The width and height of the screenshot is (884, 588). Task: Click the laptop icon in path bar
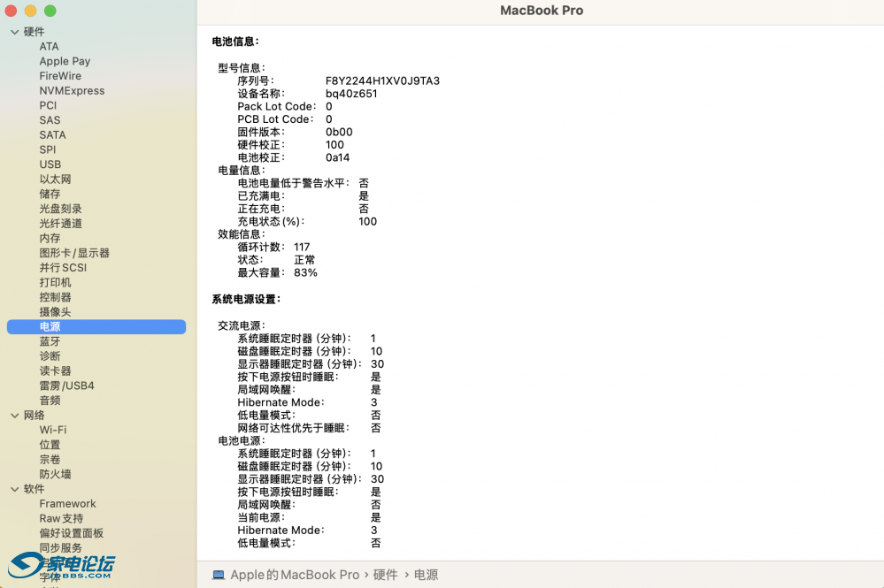tap(219, 575)
